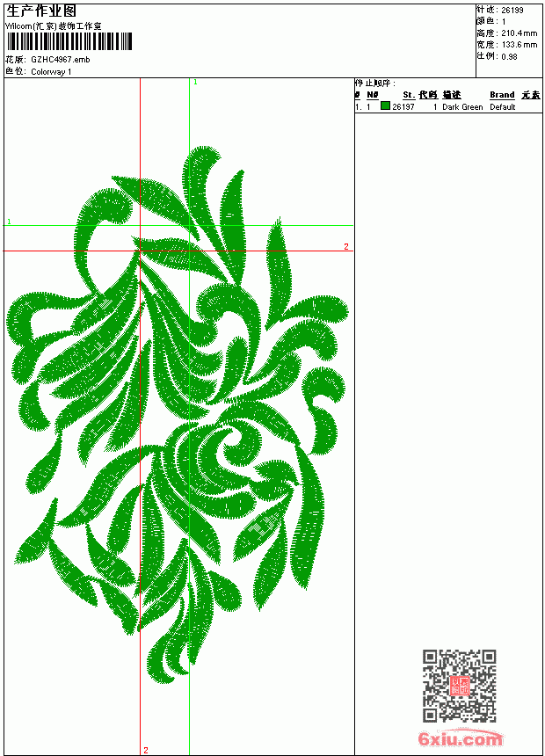
Task: Click the GZHC4967.emb file name
Action: 61,60
